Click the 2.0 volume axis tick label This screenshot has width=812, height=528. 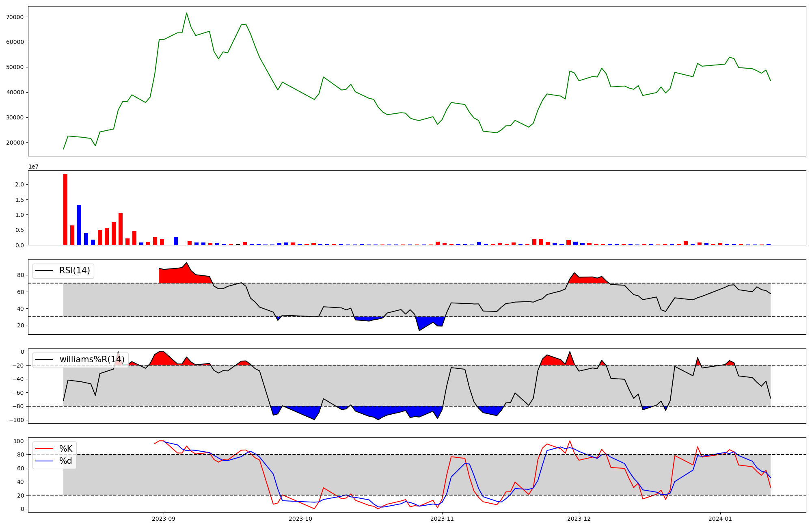click(x=19, y=185)
